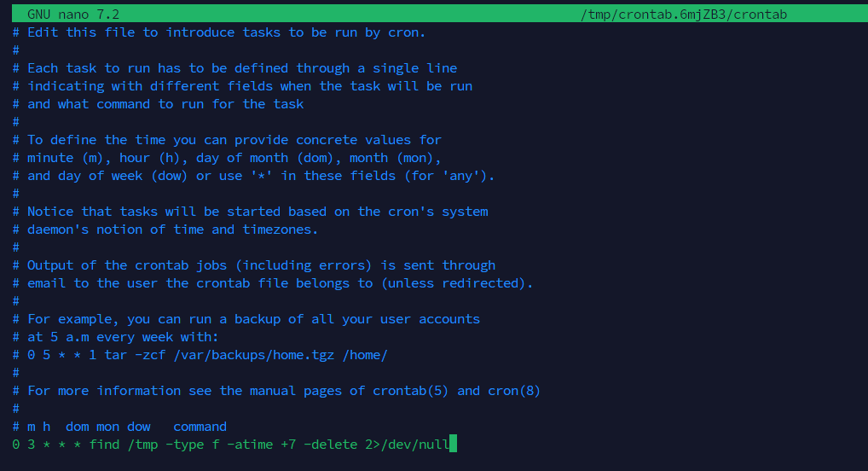Click the 'dom' column label in header comment
Image resolution: width=868 pixels, height=471 pixels.
pyautogui.click(x=77, y=427)
